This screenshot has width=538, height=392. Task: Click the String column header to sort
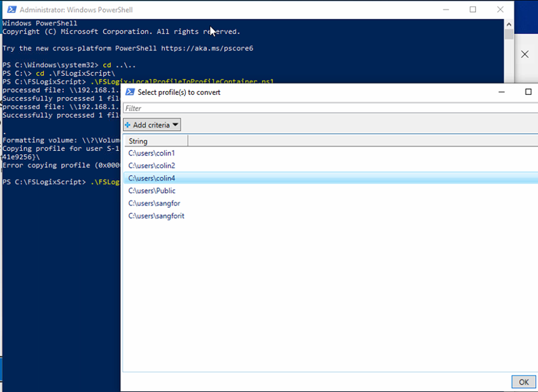tap(156, 141)
